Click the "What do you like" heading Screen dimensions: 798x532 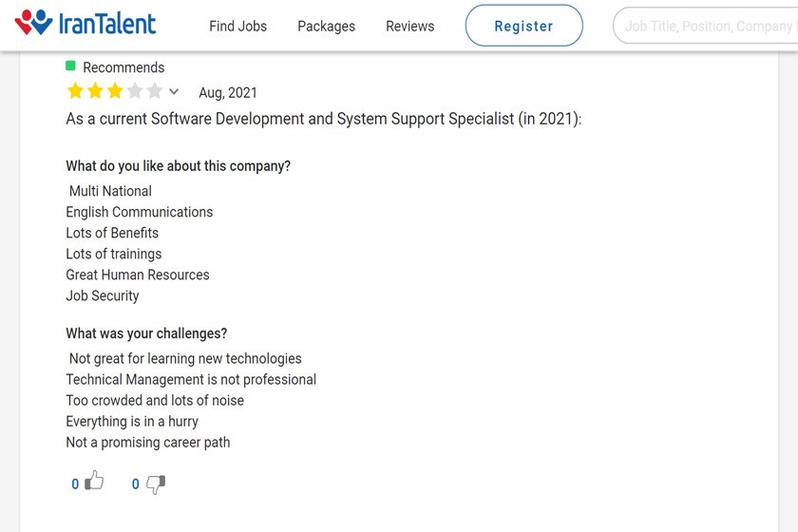(178, 166)
